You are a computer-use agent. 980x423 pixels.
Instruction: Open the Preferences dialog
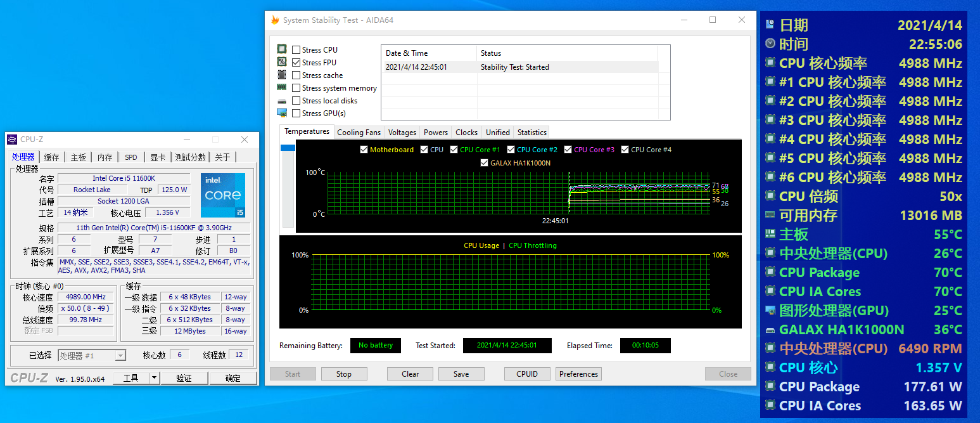point(578,374)
